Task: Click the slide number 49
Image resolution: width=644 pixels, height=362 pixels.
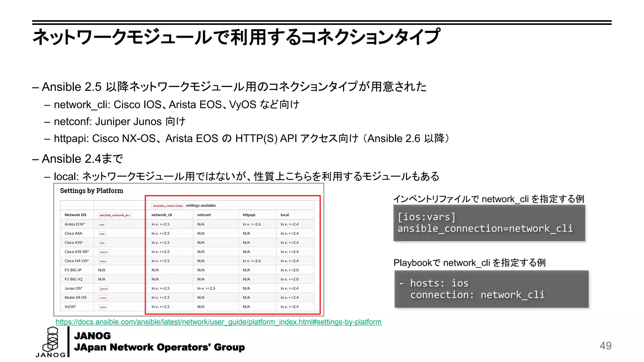Action: (605, 346)
